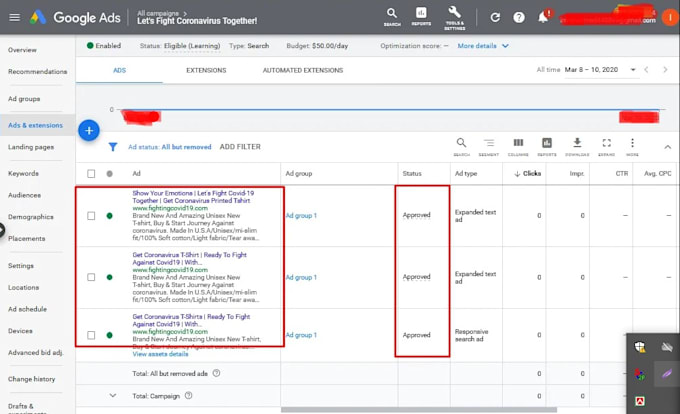Open Tools & Settings wrench

(454, 18)
